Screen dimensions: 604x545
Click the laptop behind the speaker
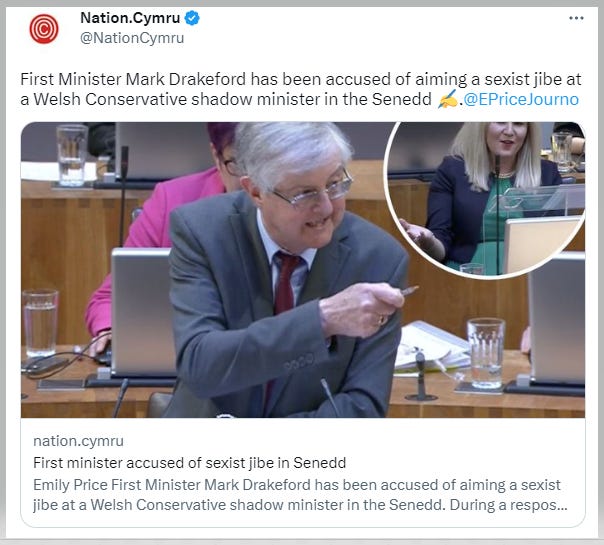pos(143,312)
